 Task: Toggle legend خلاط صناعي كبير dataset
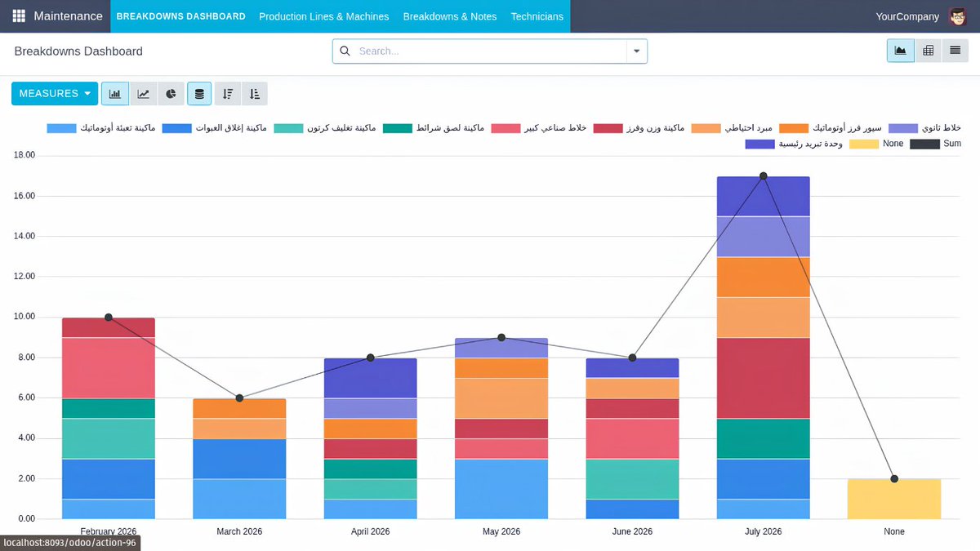(x=539, y=128)
